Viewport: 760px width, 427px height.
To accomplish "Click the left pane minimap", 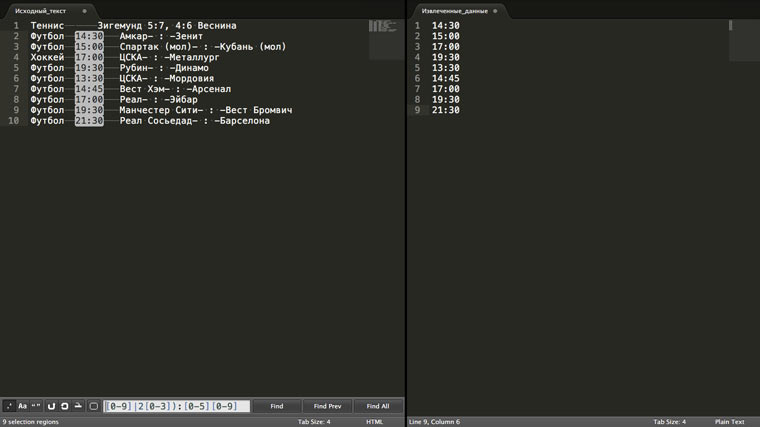I will (386, 39).
